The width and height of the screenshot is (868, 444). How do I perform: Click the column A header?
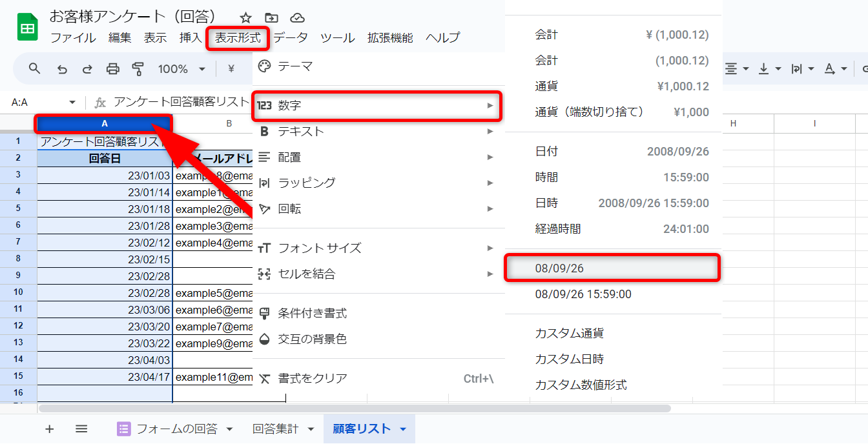(105, 123)
